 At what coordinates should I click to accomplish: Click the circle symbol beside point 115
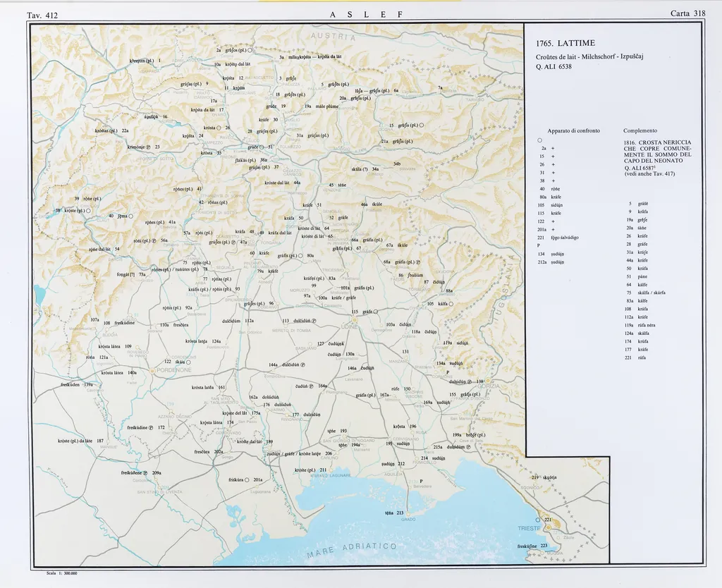click(376, 312)
